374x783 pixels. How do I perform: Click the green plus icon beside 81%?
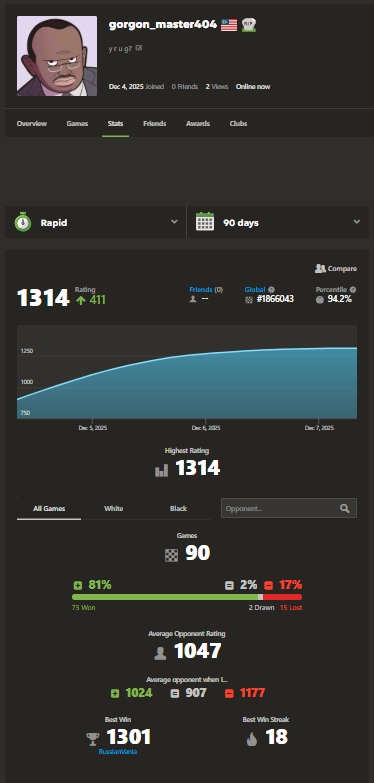[x=77, y=585]
